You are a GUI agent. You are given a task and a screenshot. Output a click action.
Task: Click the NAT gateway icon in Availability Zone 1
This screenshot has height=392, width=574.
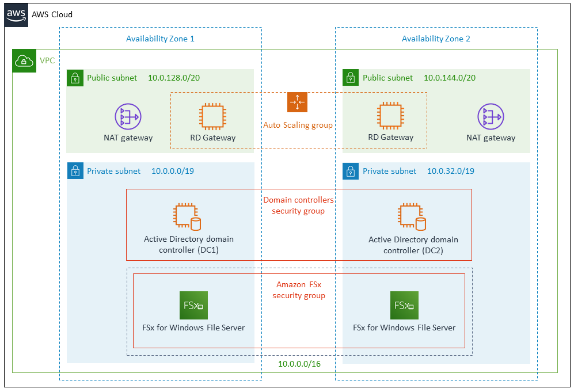[x=127, y=116]
